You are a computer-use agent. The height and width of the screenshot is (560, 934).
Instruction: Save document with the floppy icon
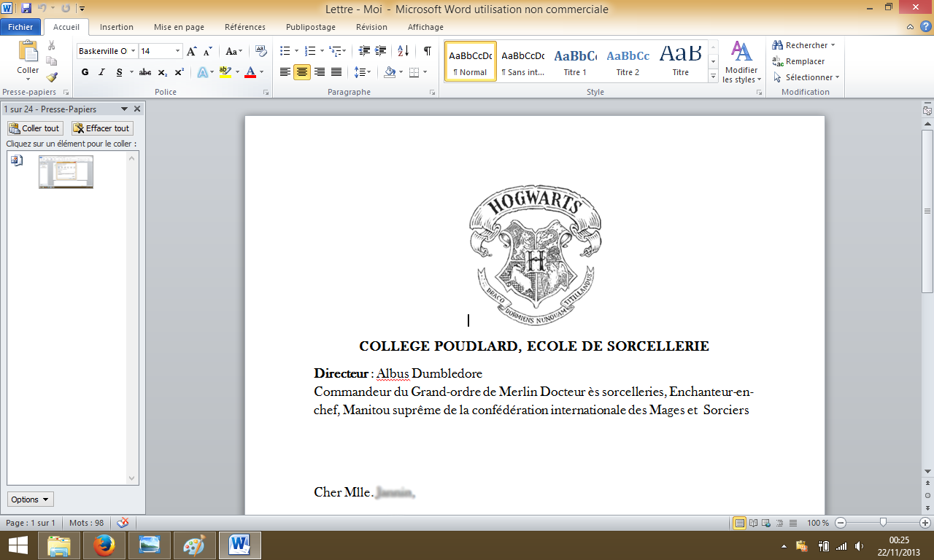pyautogui.click(x=26, y=8)
